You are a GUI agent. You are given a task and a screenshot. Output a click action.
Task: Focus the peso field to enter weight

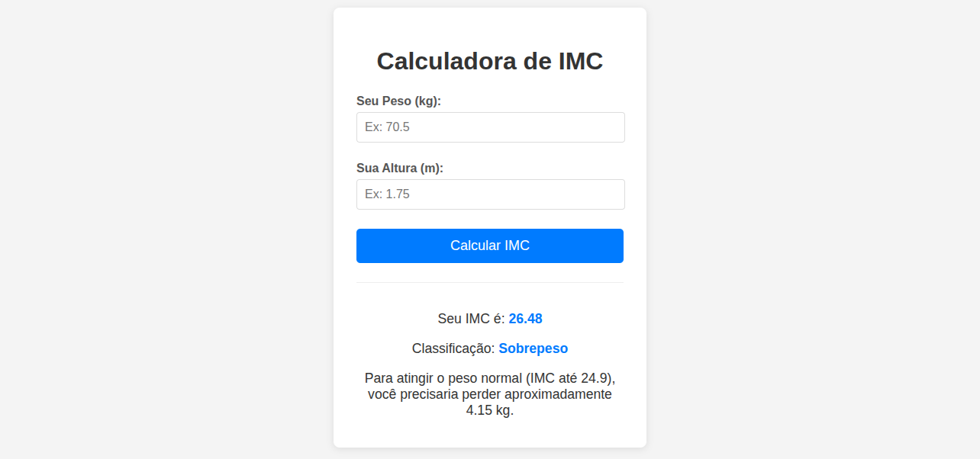point(490,127)
